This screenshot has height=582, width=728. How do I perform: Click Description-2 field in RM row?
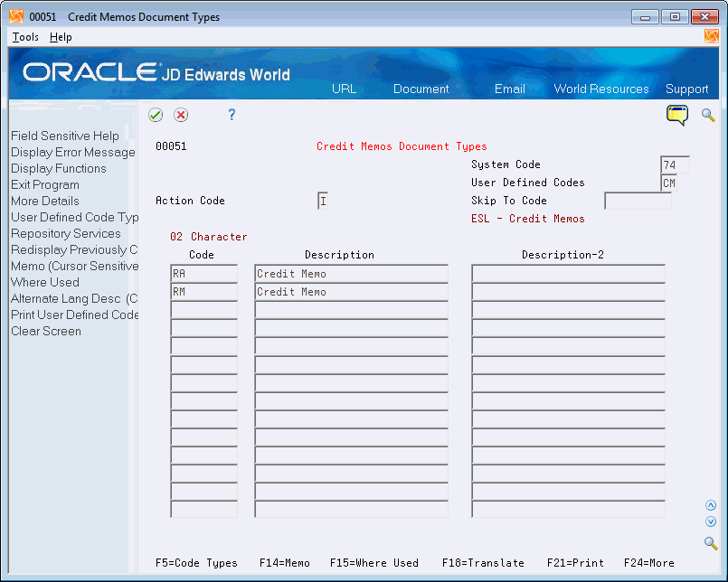pyautogui.click(x=568, y=292)
